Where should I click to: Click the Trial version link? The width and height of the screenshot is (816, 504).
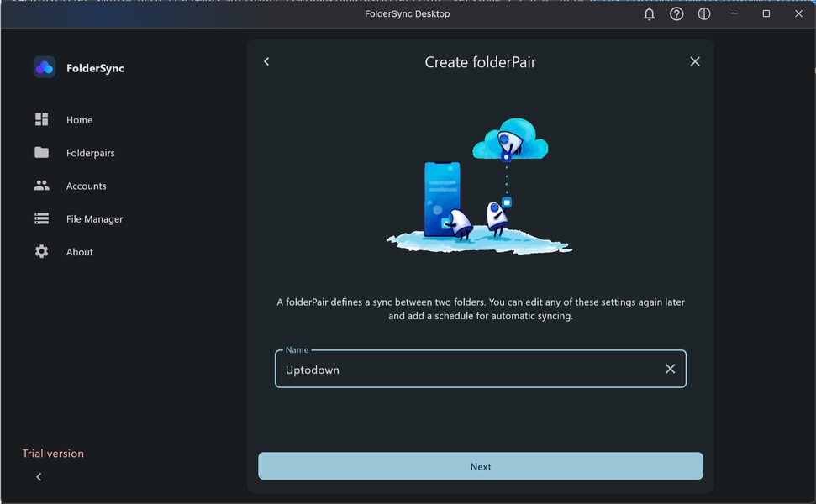click(53, 454)
